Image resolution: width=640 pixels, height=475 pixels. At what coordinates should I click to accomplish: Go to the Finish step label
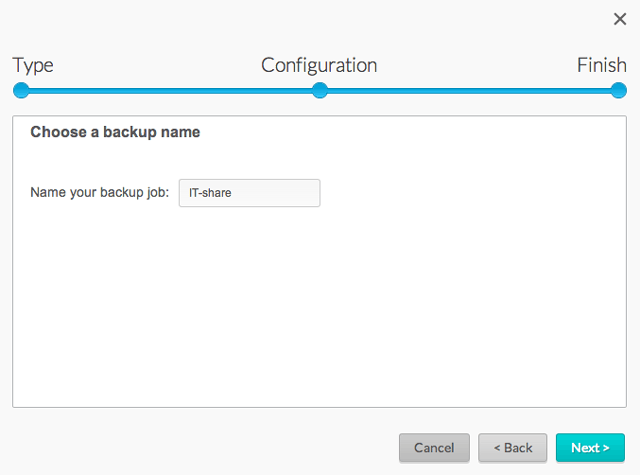[602, 65]
